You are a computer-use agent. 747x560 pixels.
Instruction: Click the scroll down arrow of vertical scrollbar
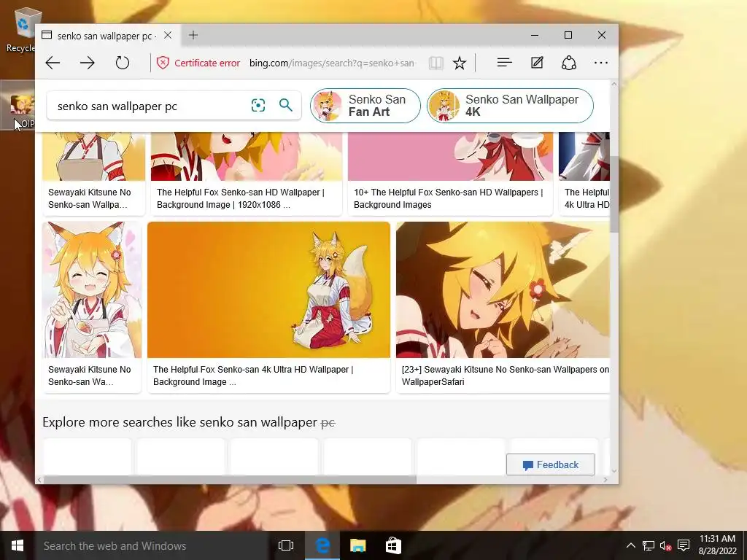pos(614,470)
